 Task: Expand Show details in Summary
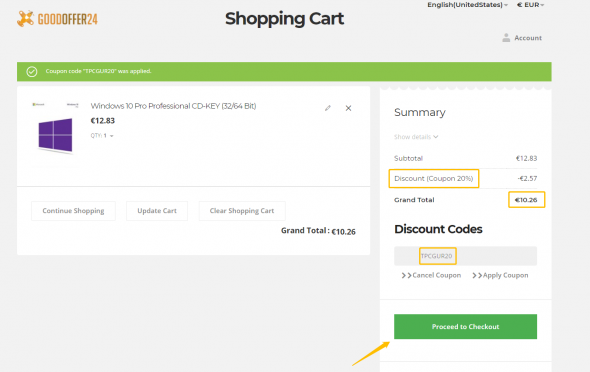(x=416, y=137)
